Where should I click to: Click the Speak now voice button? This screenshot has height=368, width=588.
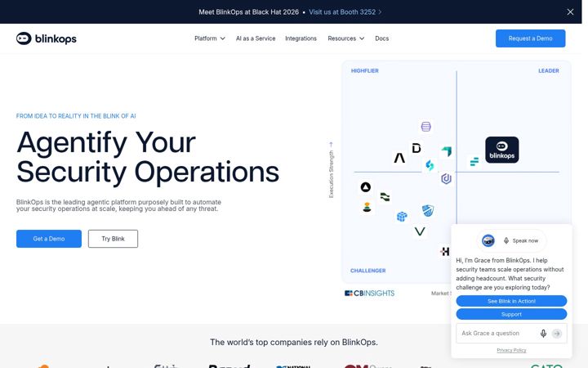pyautogui.click(x=521, y=240)
